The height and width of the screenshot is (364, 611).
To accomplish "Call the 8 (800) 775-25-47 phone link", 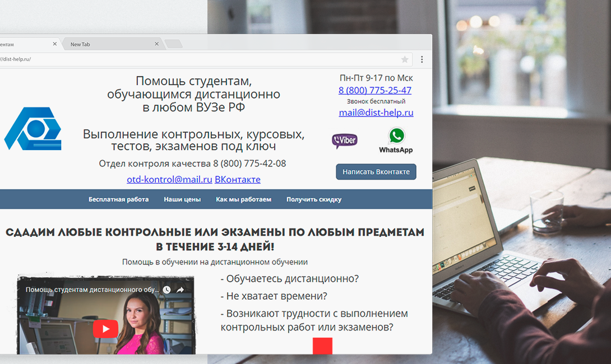I will point(375,90).
